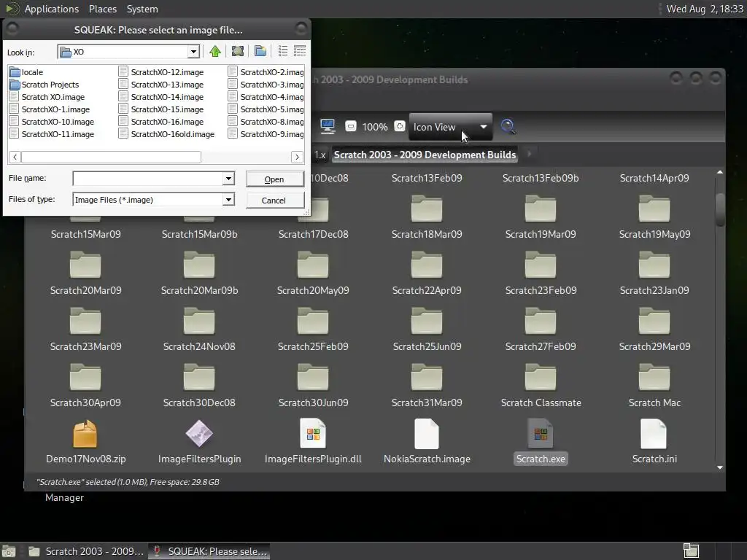
Task: Select ScratchXO-16.image in the list
Action: 161,122
